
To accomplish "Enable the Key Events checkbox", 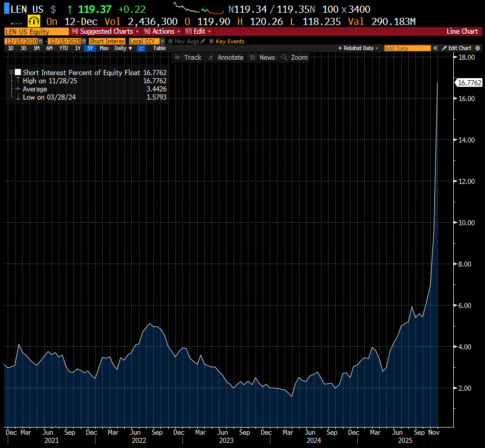I will pos(212,41).
